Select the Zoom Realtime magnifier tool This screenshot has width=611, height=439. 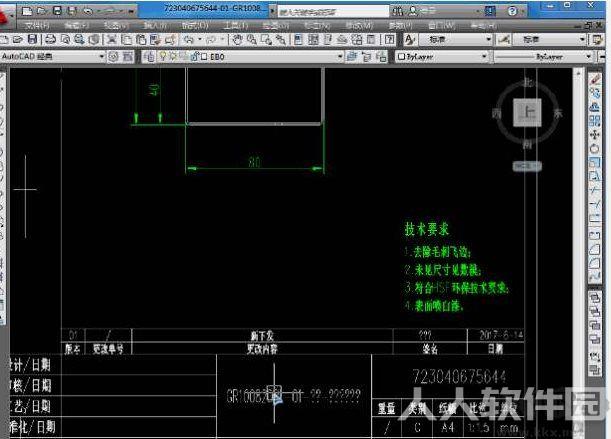click(x=252, y=39)
